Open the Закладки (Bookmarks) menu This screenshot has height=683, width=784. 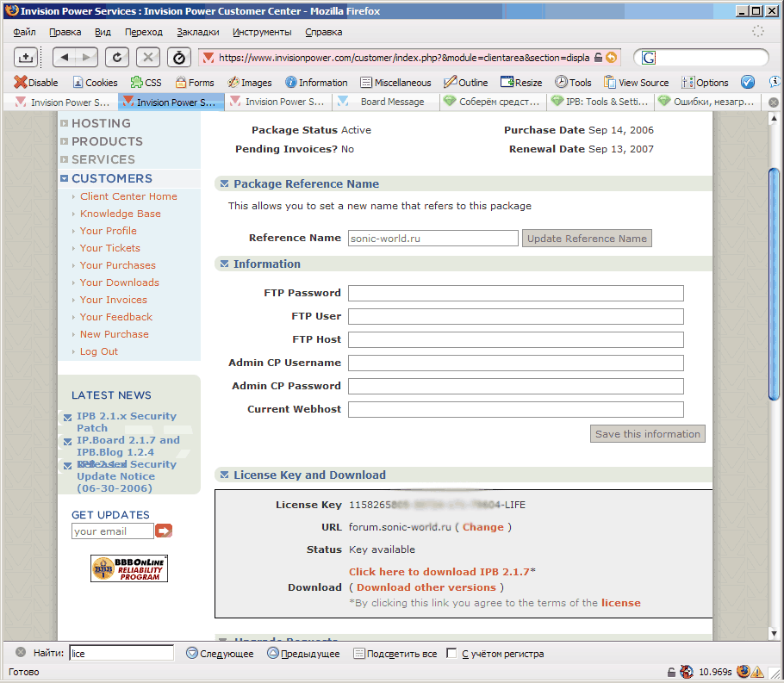[x=197, y=32]
